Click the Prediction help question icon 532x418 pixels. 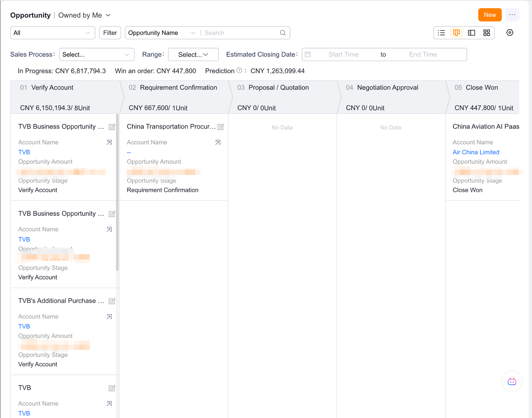point(239,70)
